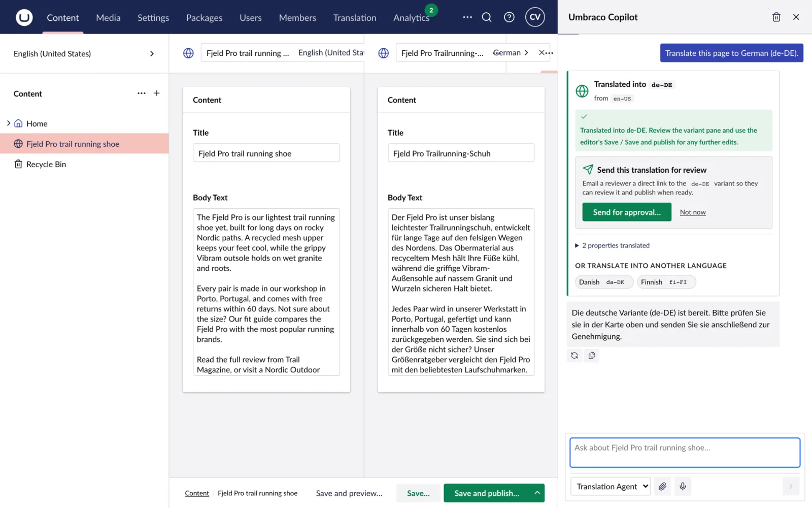Open Save and publish options arrow

tap(537, 493)
